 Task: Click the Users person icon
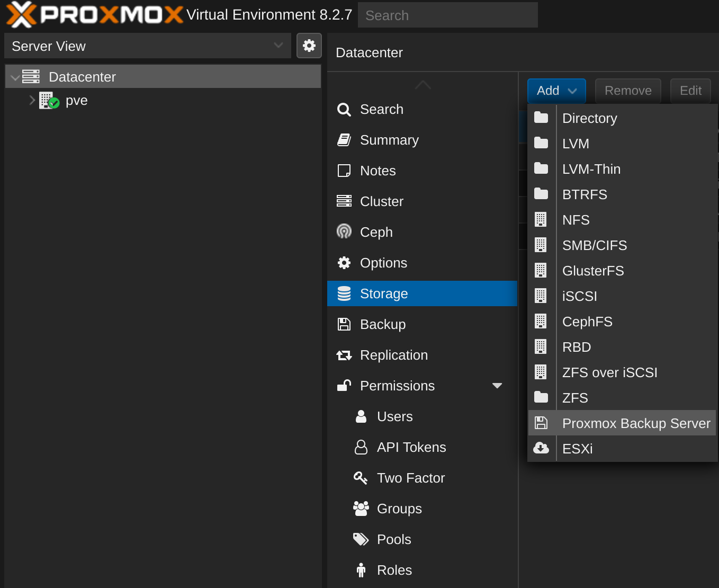(x=361, y=416)
